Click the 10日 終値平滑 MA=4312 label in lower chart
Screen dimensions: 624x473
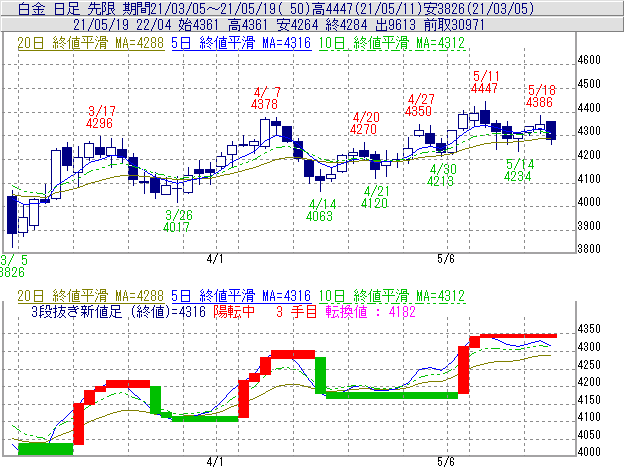point(392,296)
